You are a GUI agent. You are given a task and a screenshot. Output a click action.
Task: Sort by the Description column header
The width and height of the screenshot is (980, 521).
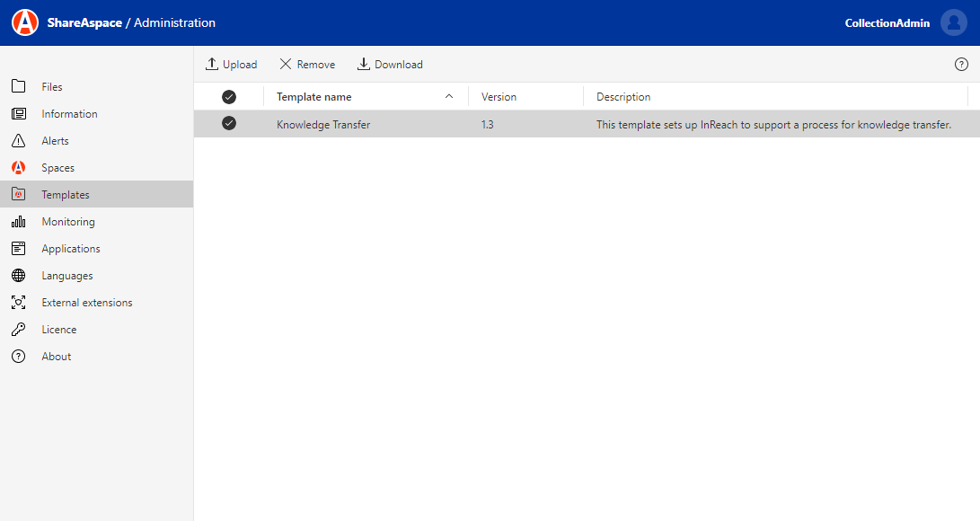click(623, 97)
